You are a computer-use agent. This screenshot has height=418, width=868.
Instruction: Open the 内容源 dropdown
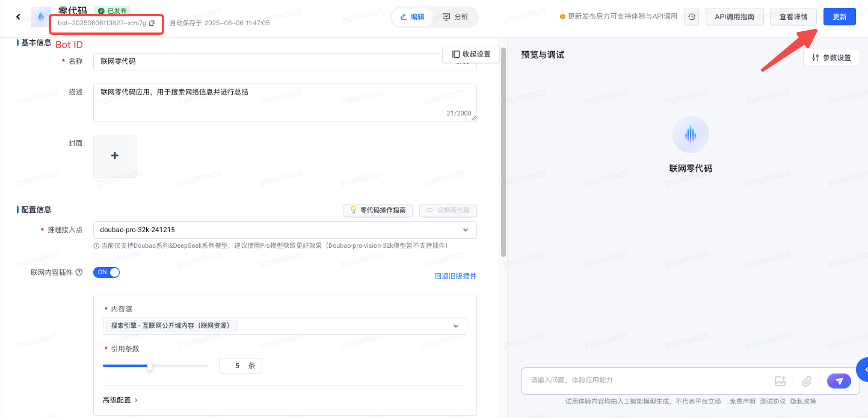coord(285,325)
